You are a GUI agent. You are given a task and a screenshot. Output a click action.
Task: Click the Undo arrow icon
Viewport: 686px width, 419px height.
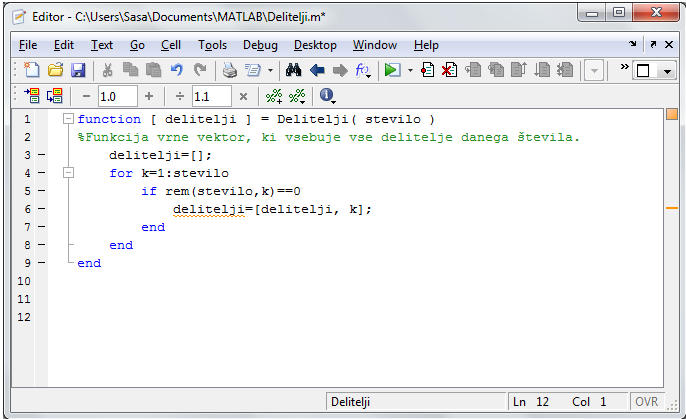(178, 70)
